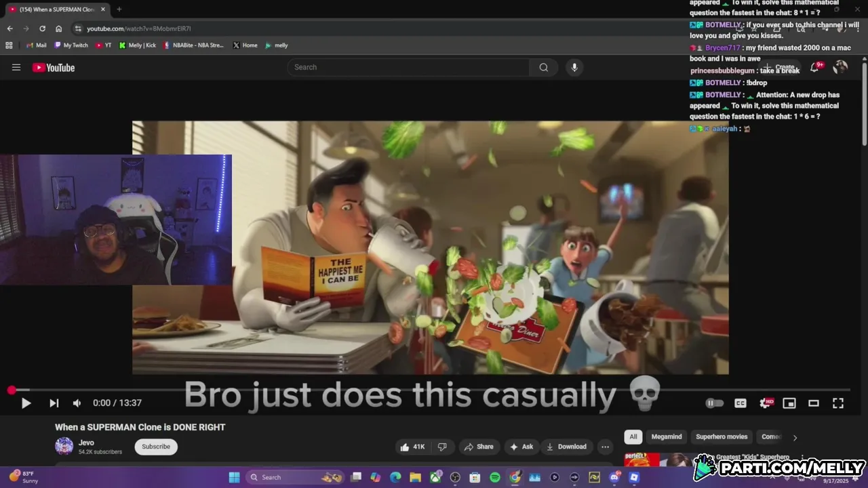The image size is (868, 488).
Task: Click the video title When a SUPERMAN Clone
Action: pos(140,427)
